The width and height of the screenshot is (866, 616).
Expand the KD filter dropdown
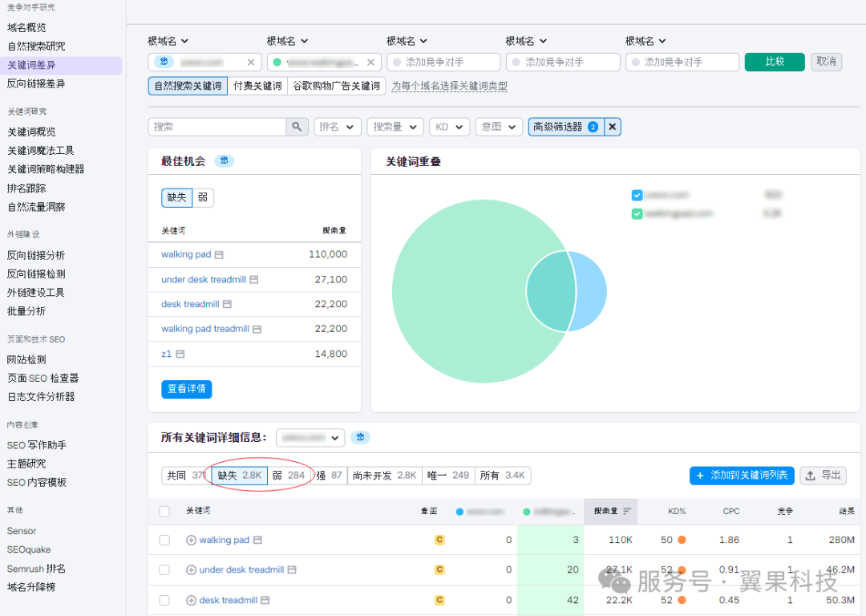(449, 127)
